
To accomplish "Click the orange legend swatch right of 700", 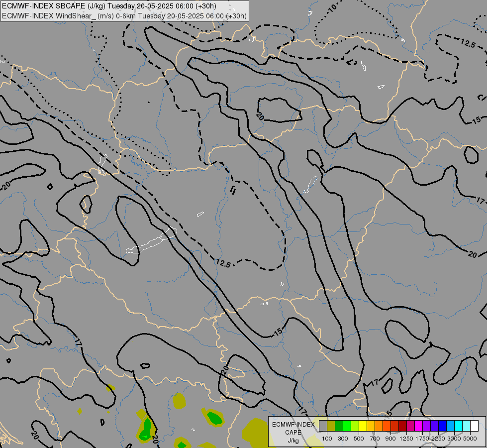I will tap(379, 426).
